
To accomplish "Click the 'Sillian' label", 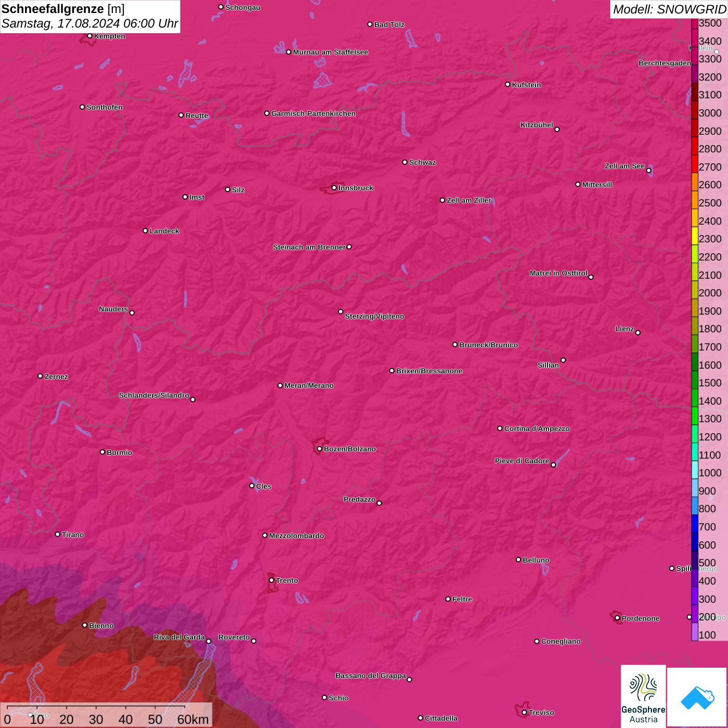I will (549, 365).
